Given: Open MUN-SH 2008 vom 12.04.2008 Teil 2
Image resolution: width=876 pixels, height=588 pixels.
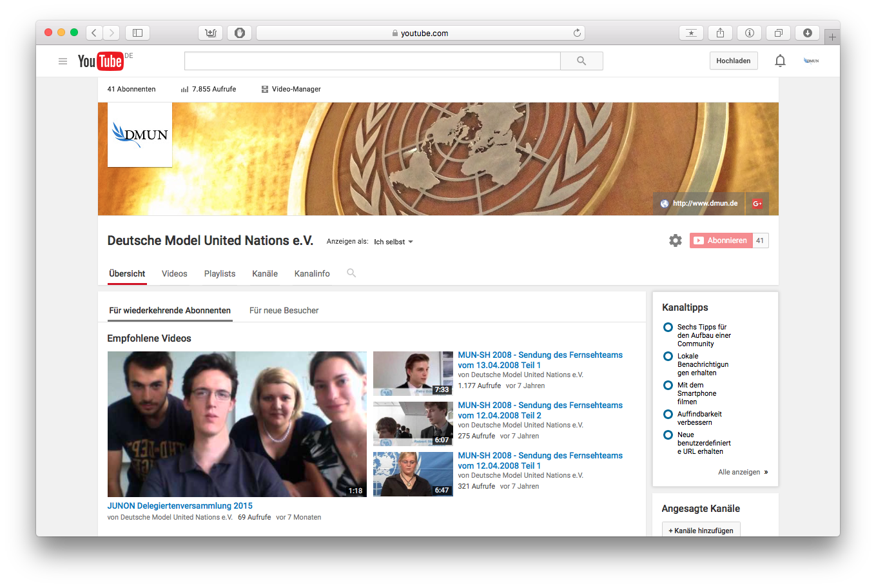Looking at the screenshot, I should 540,410.
